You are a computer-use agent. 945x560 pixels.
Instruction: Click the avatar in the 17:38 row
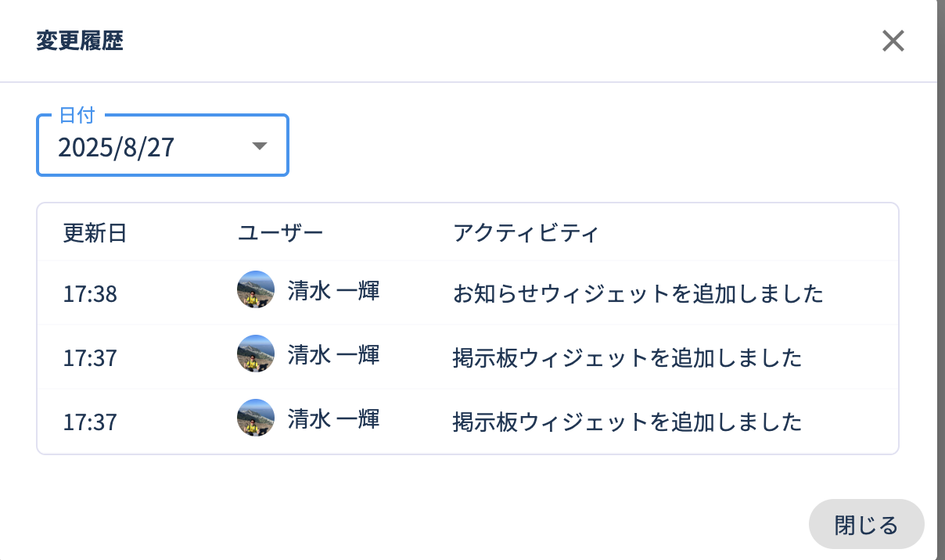(256, 290)
